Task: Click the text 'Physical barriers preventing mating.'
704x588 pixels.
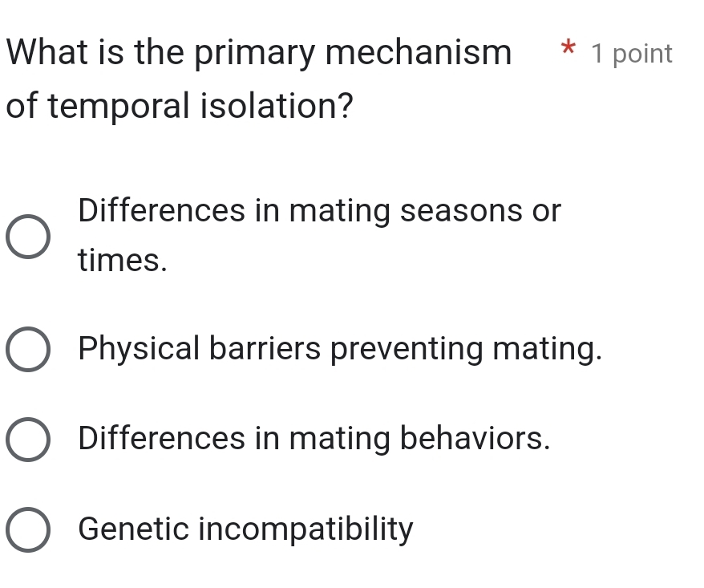Action: (339, 349)
